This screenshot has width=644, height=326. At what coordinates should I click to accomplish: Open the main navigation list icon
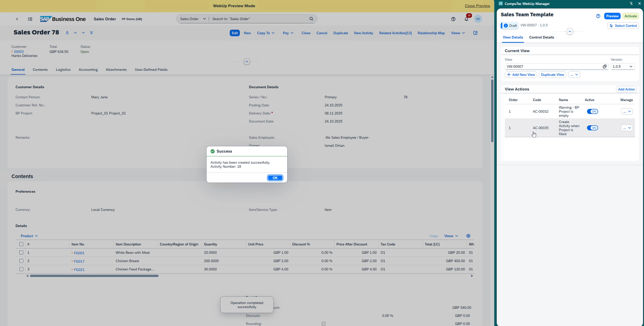tap(30, 19)
